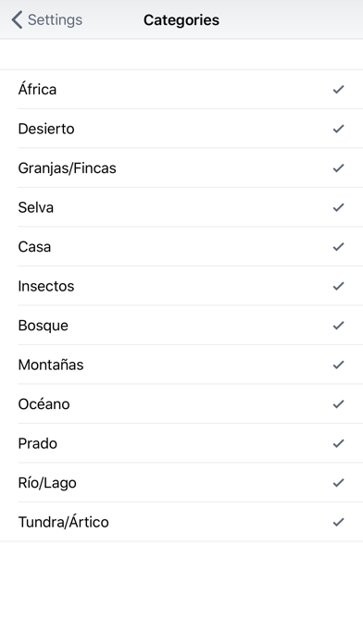Toggle the Selva checkmark icon
Viewport: 363px width, 644px height.
coord(338,207)
